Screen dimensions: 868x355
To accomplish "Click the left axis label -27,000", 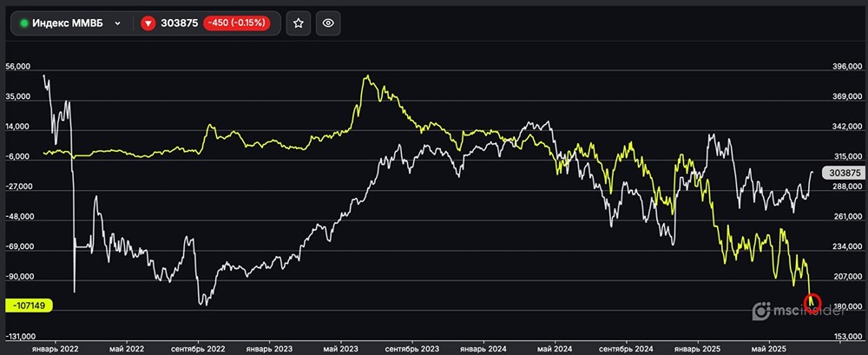I will pyautogui.click(x=17, y=187).
